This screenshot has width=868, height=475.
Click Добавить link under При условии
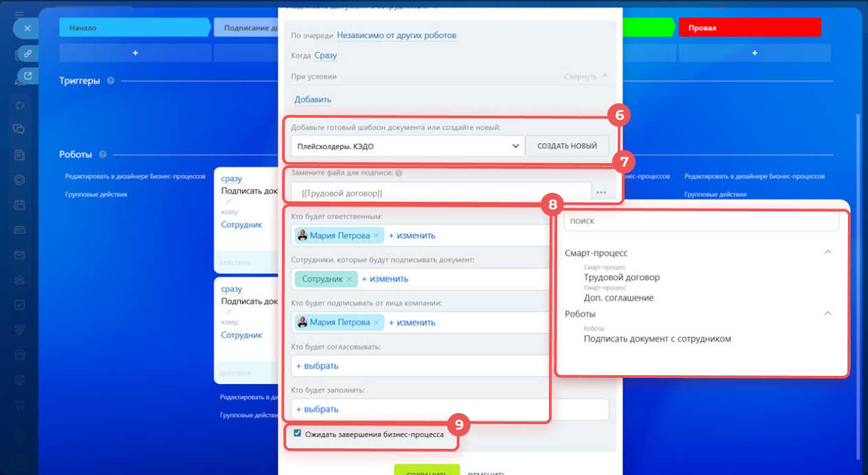tap(313, 100)
